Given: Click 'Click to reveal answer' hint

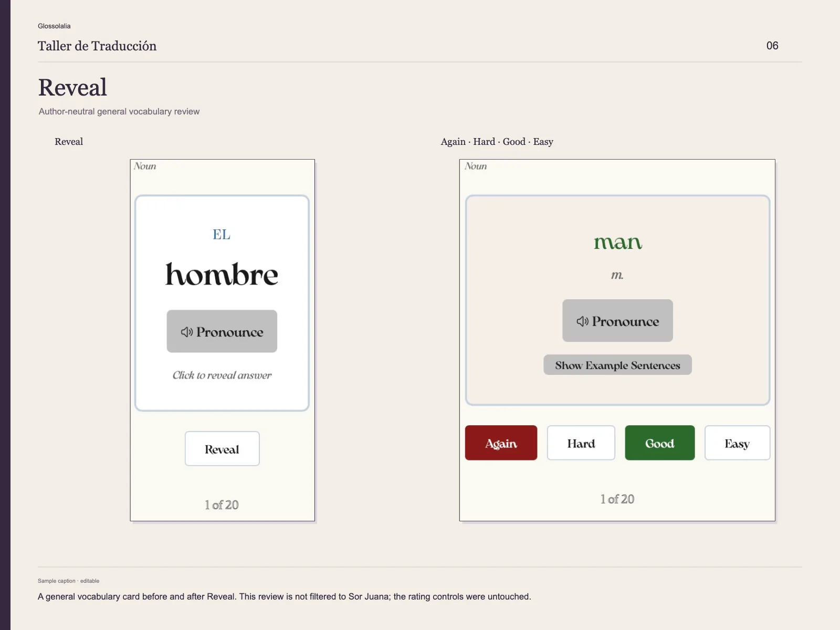Looking at the screenshot, I should click(x=222, y=375).
